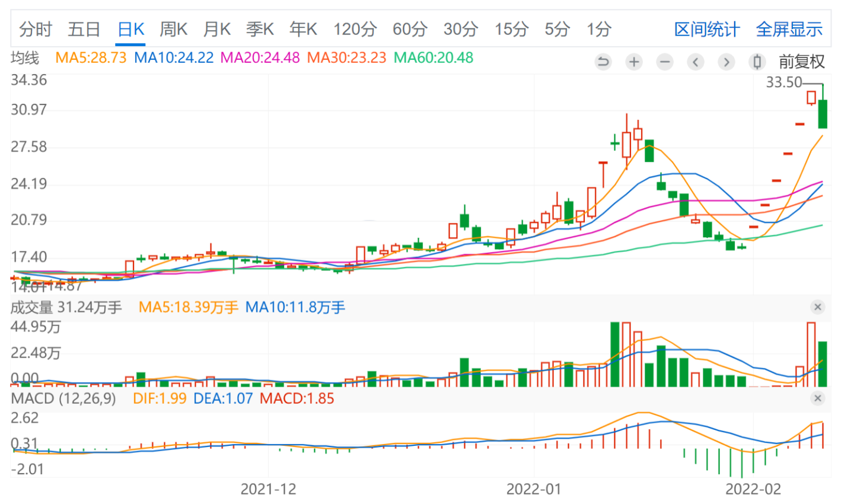
Task: Click the MA60:20.48 legend value
Action: tap(434, 58)
